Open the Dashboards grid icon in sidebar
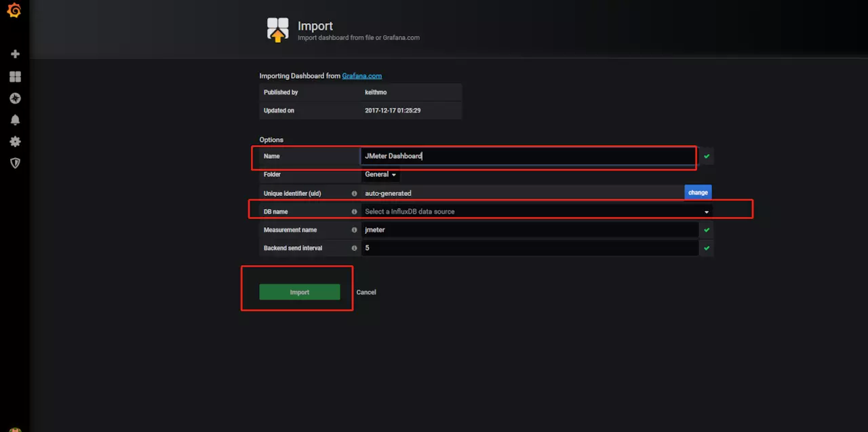The height and width of the screenshot is (432, 868). [x=15, y=77]
